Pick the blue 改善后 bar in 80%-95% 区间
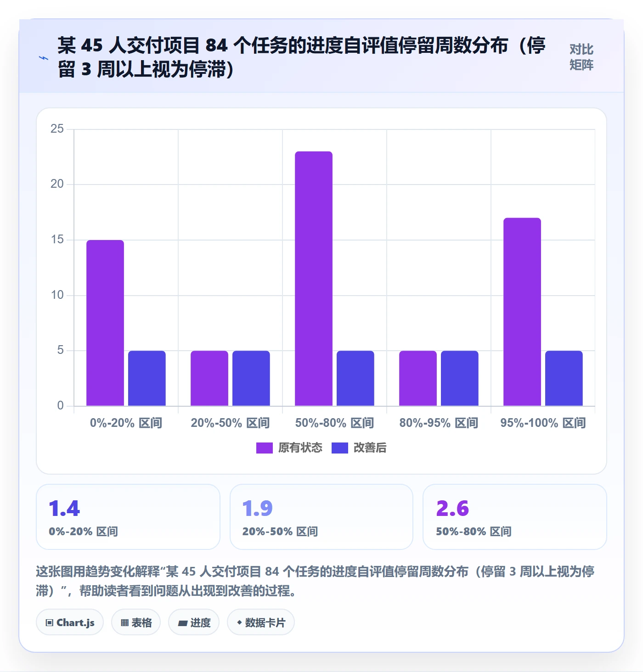Screen dimensions: 643x672 tap(460, 378)
